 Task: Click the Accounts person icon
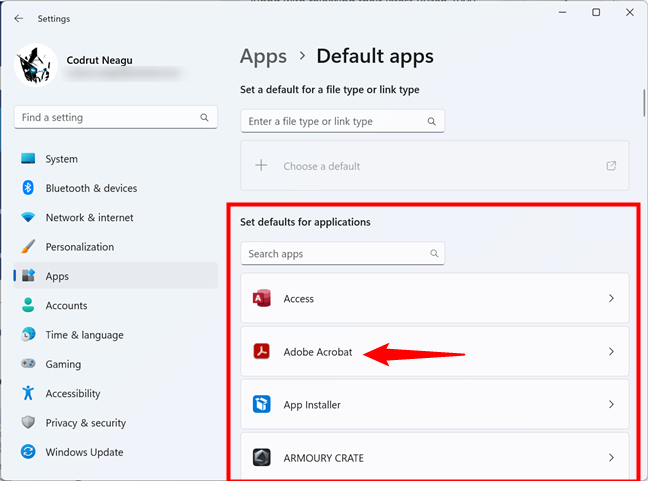click(28, 305)
